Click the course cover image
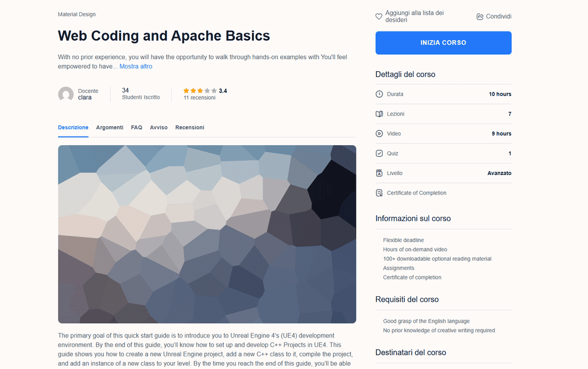588x369 pixels. pyautogui.click(x=207, y=234)
